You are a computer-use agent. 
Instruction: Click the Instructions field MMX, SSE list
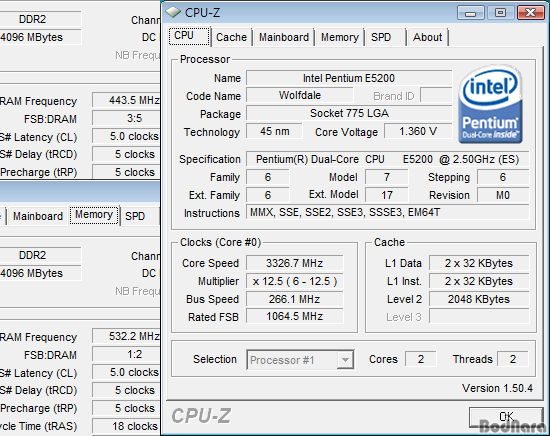click(x=387, y=213)
